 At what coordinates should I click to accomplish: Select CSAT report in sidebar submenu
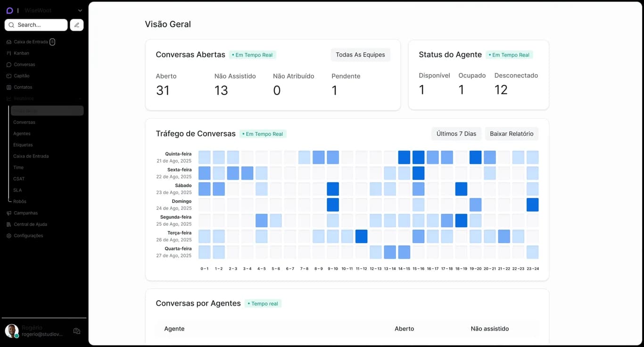[x=19, y=179]
